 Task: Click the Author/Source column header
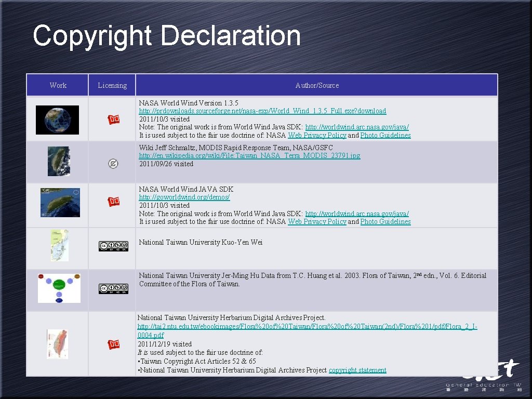317,85
